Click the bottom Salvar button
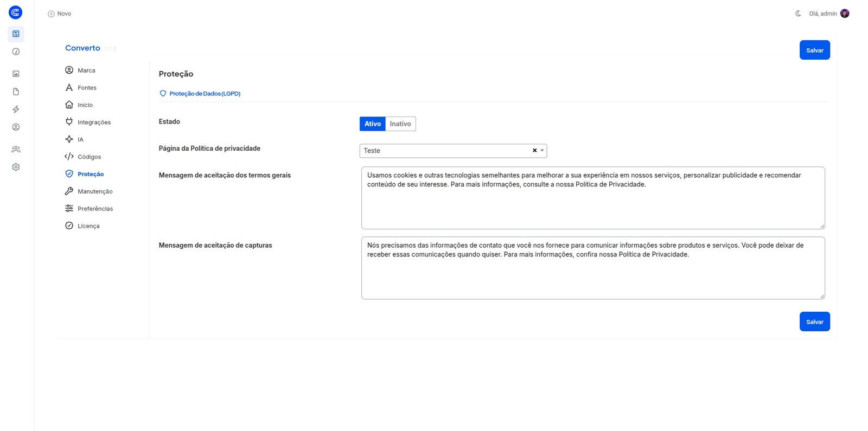This screenshot has height=431, width=868. pyautogui.click(x=814, y=321)
